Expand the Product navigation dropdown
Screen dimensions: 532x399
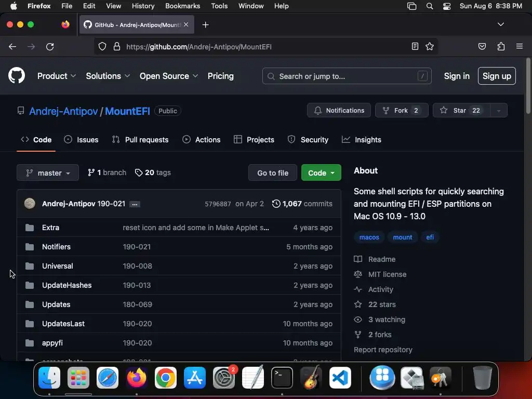56,76
